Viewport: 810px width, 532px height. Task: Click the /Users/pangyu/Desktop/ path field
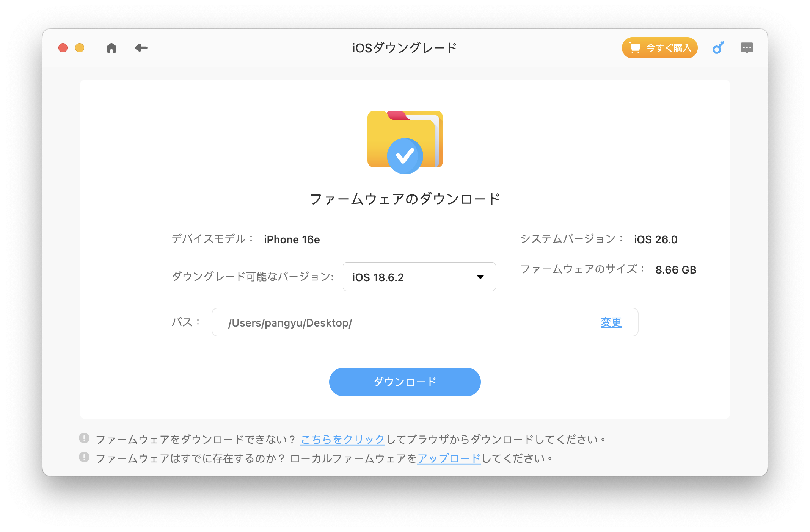(x=425, y=322)
